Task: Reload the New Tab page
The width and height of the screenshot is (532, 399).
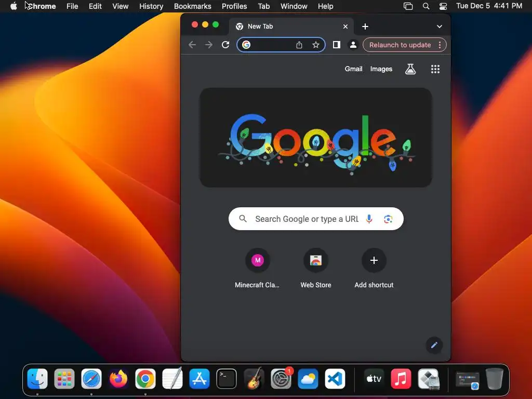Action: click(x=225, y=45)
